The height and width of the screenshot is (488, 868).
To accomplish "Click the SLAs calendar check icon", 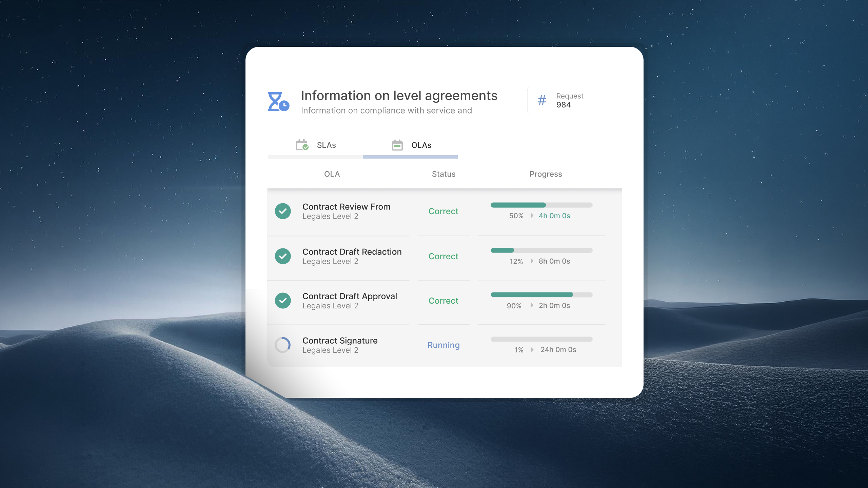I will (x=302, y=145).
